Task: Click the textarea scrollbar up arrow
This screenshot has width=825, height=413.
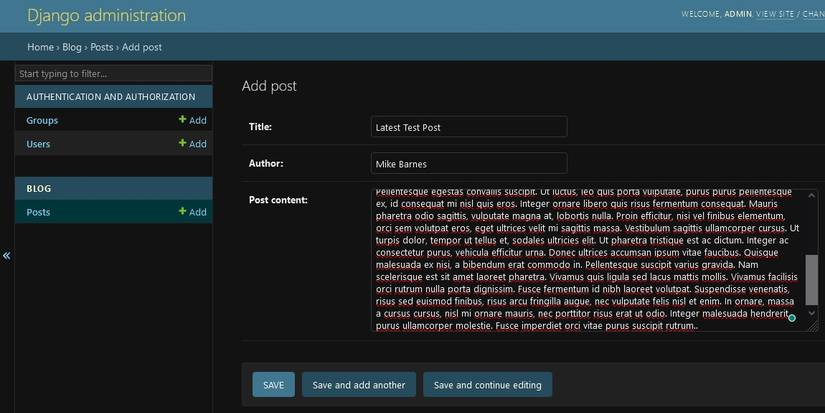Action: tap(811, 196)
